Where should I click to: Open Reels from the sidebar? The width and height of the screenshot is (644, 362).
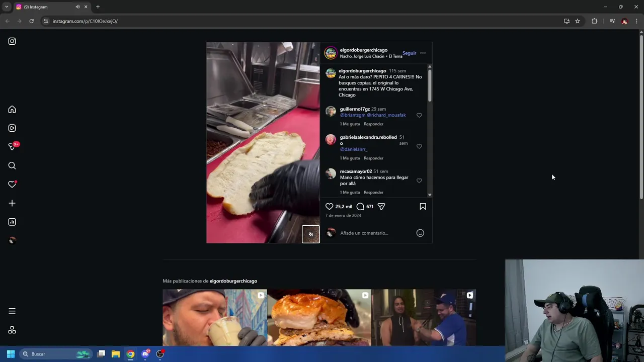[12, 128]
